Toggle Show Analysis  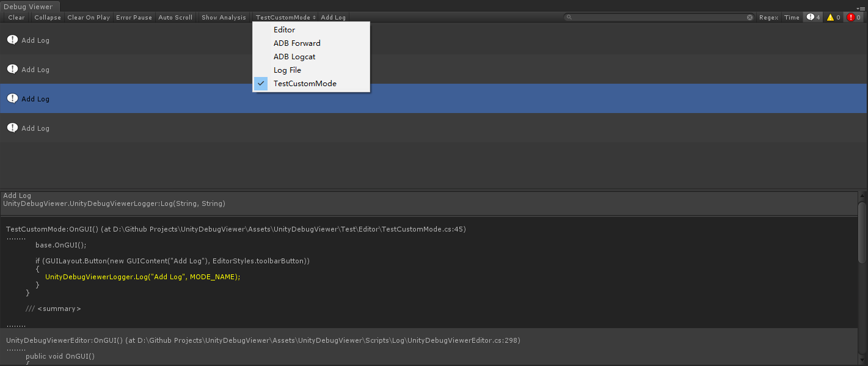coord(224,17)
